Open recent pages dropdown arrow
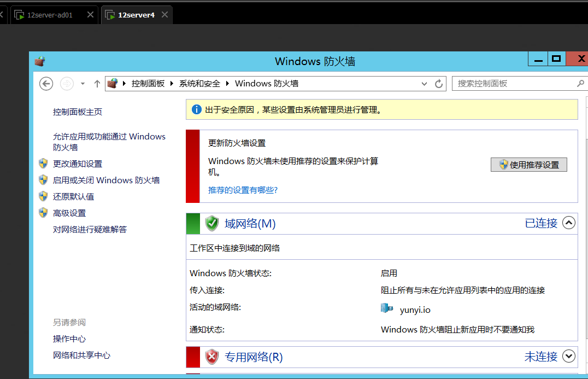The height and width of the screenshot is (379, 588). [x=83, y=84]
